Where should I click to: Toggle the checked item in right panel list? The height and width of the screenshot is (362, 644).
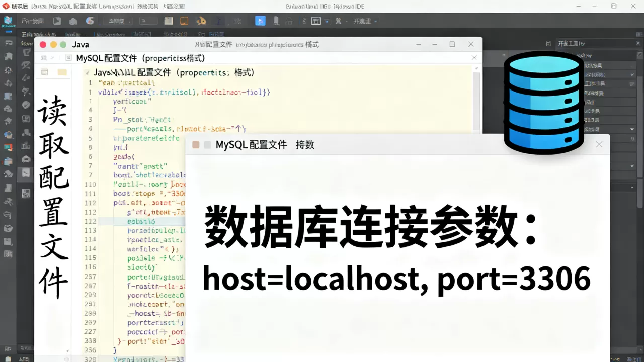pyautogui.click(x=632, y=74)
